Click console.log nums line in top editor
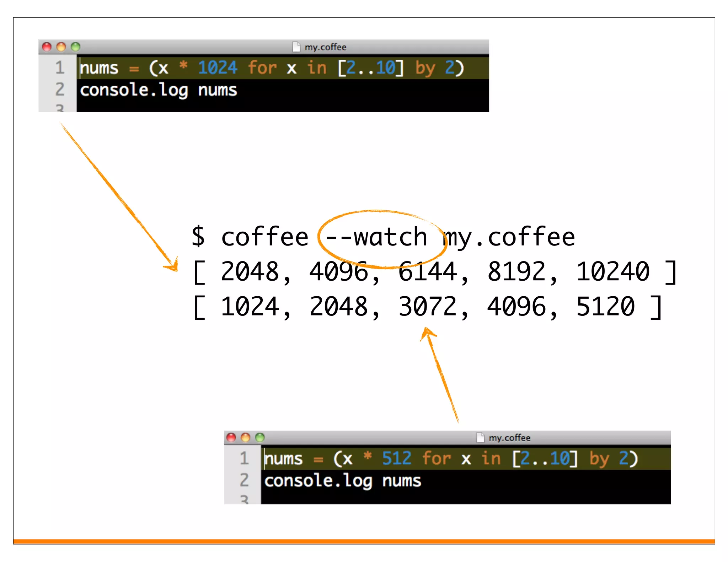Viewport: 728px width, 562px height. pyautogui.click(x=158, y=90)
